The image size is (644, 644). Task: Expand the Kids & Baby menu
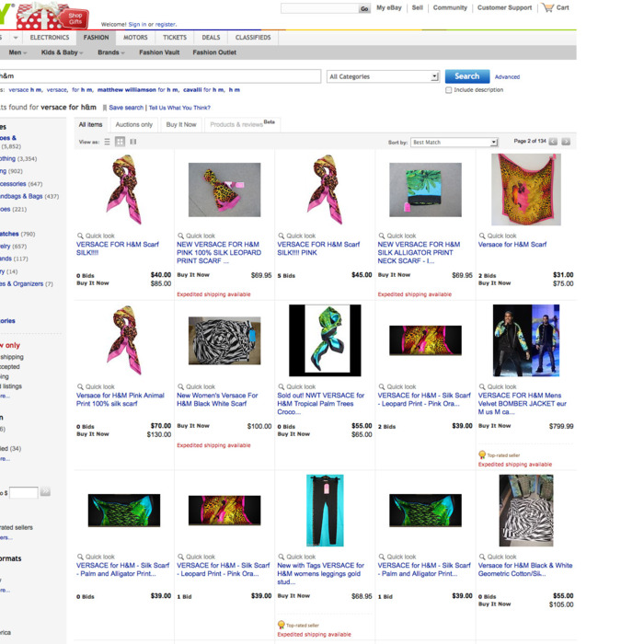(62, 52)
